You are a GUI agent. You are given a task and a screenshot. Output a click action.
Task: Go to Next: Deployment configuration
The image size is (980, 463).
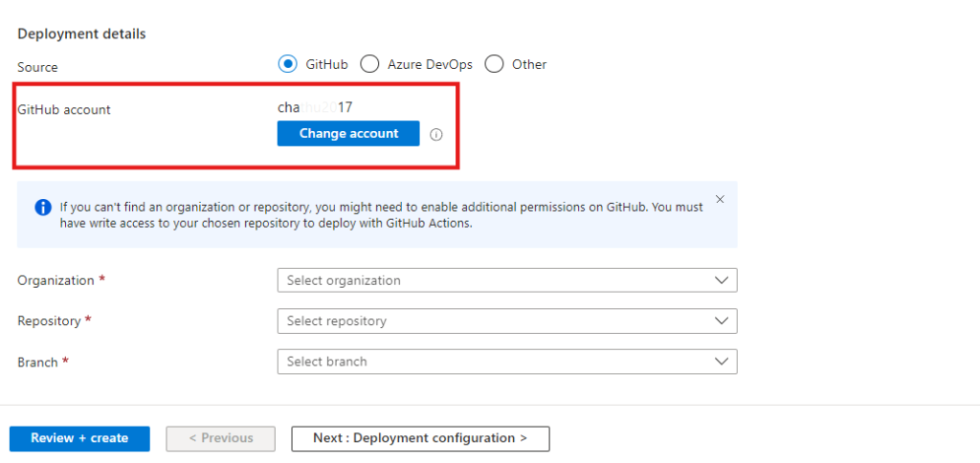(420, 438)
